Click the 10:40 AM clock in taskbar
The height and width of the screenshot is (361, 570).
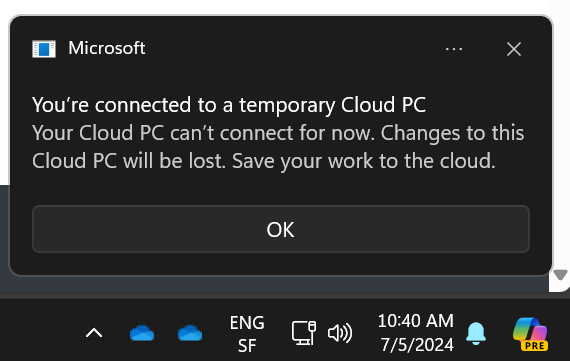tap(416, 321)
